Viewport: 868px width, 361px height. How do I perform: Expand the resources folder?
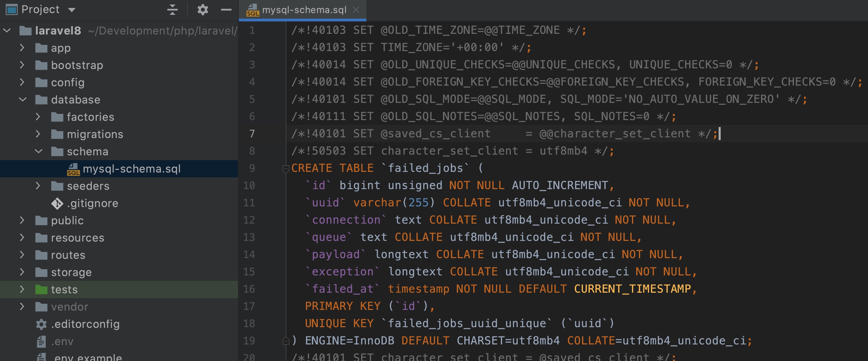tap(22, 237)
